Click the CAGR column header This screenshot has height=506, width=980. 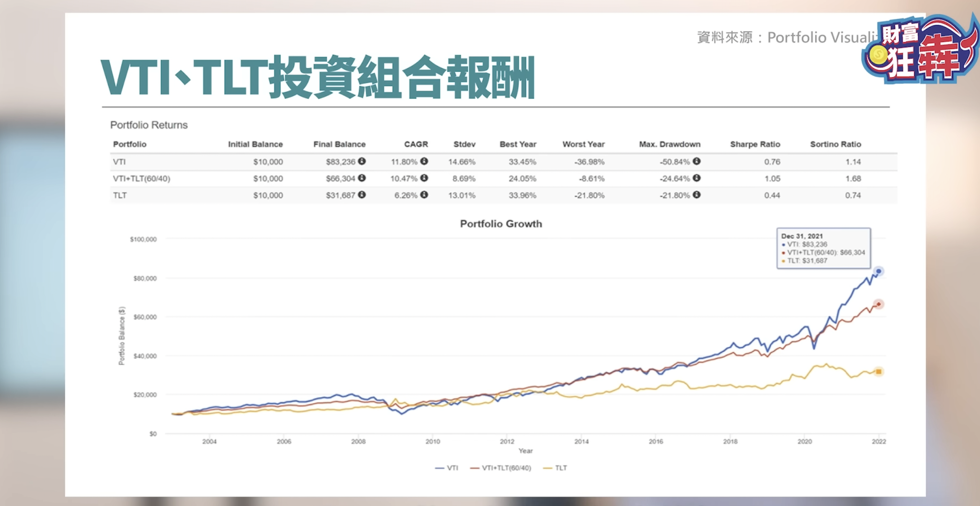pyautogui.click(x=416, y=144)
